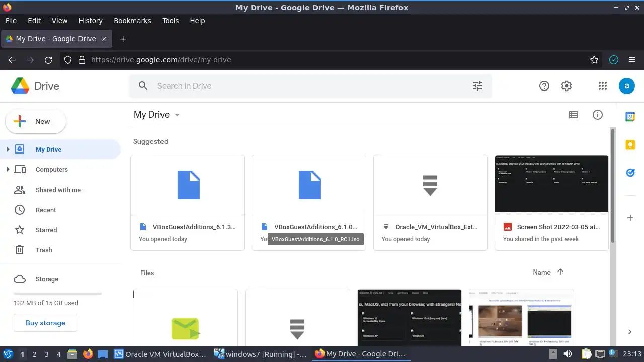Screen dimensions: 644x362
Task: Open Shared with me
Action: [x=60, y=190]
